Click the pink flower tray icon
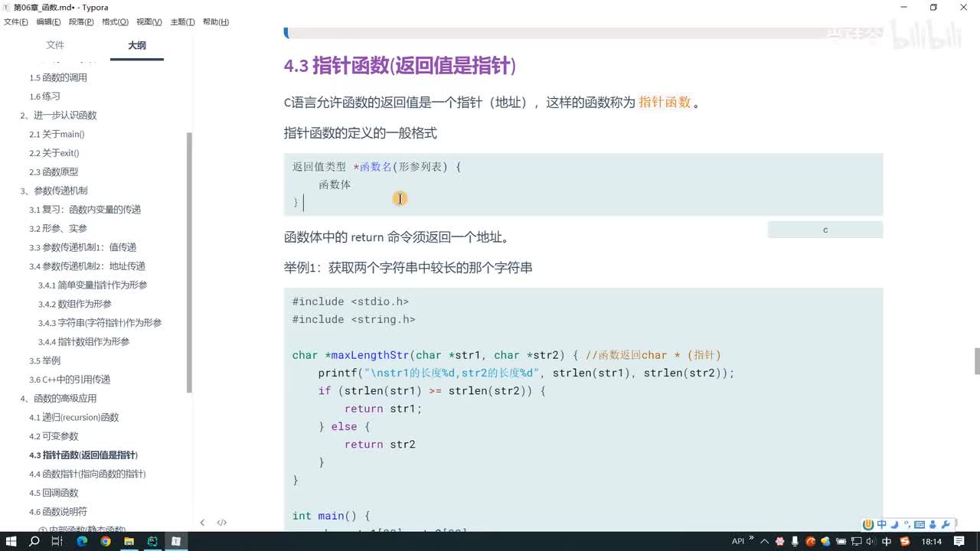Image resolution: width=980 pixels, height=551 pixels. 779,541
